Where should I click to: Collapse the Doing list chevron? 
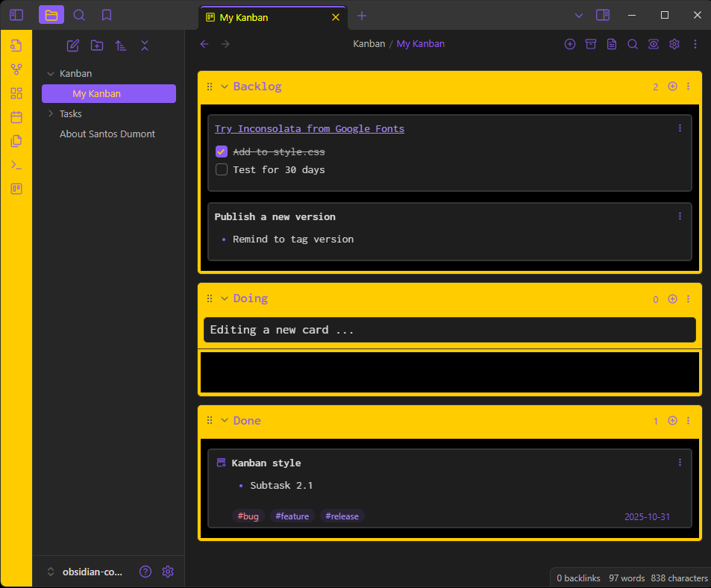pos(224,298)
